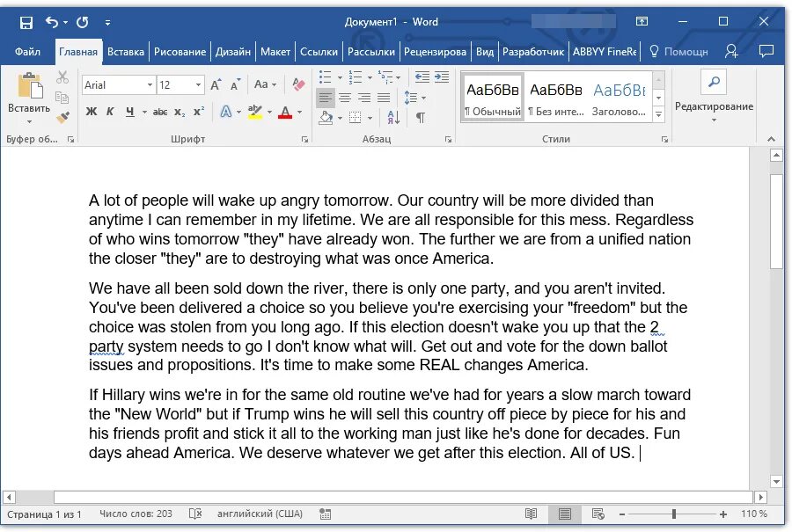The image size is (792, 532).
Task: Apply the Обычный style
Action: click(493, 98)
